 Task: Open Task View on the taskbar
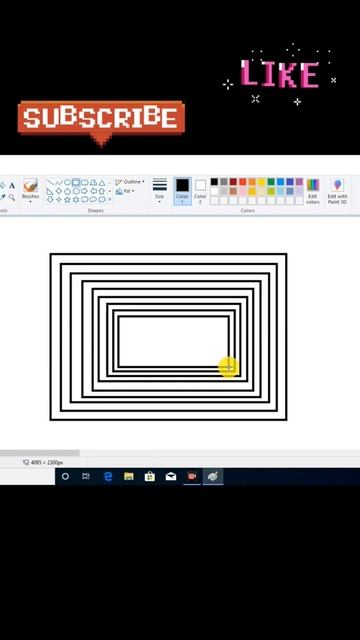coord(86,476)
